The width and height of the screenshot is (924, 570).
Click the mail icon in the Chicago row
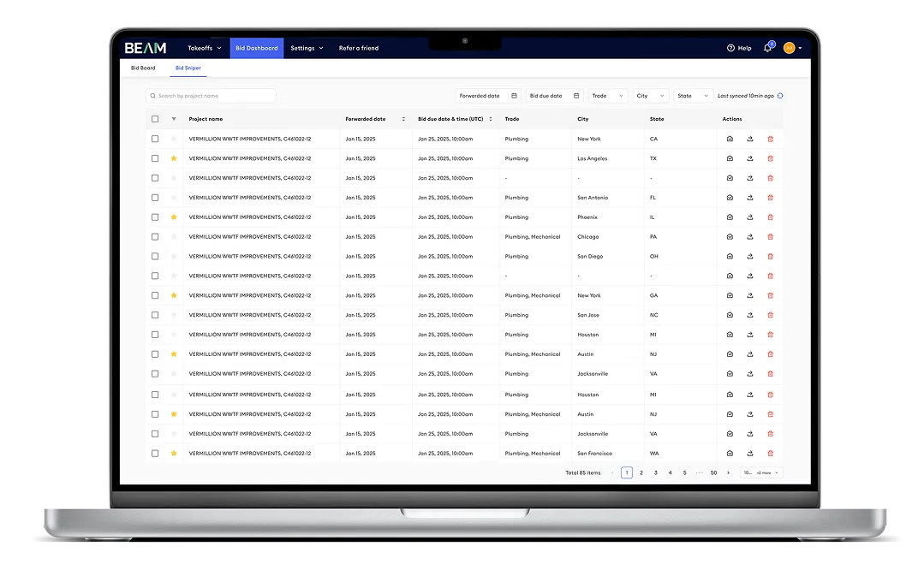point(730,237)
